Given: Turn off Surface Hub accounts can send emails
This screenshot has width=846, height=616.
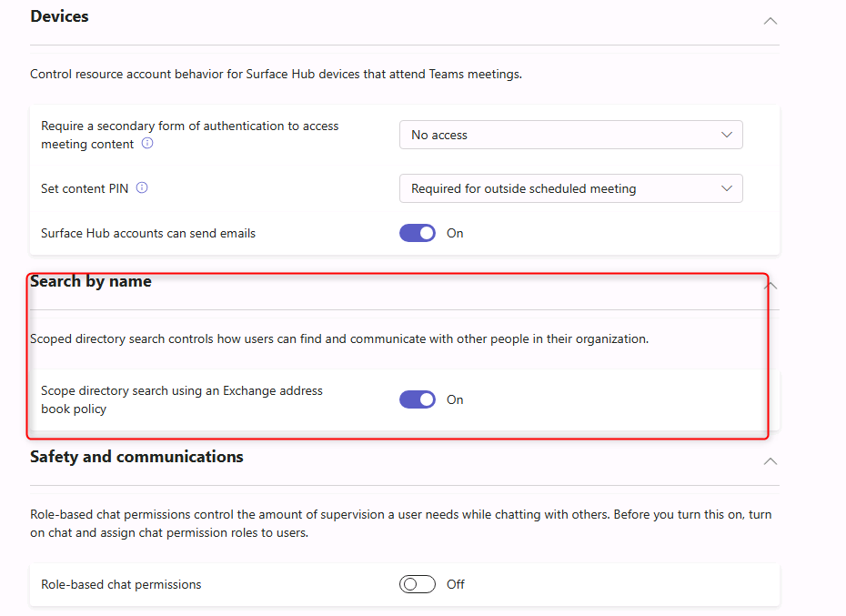Looking at the screenshot, I should [418, 233].
